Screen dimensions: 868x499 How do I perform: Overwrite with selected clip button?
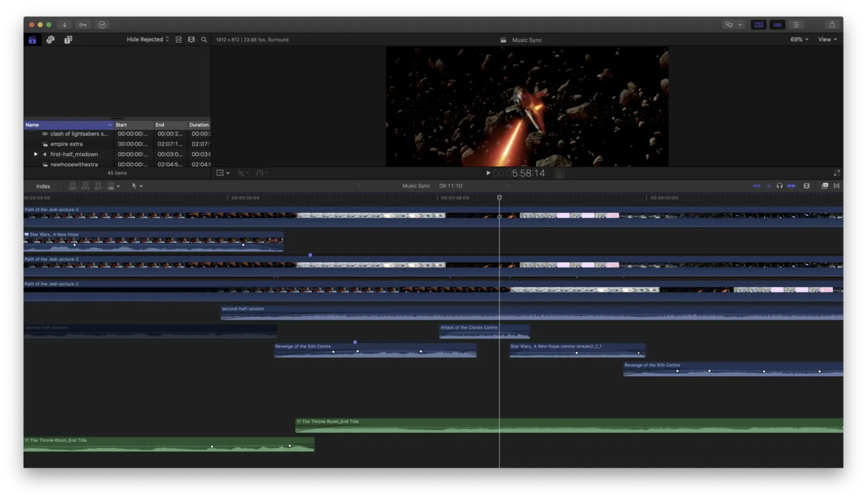[x=111, y=186]
